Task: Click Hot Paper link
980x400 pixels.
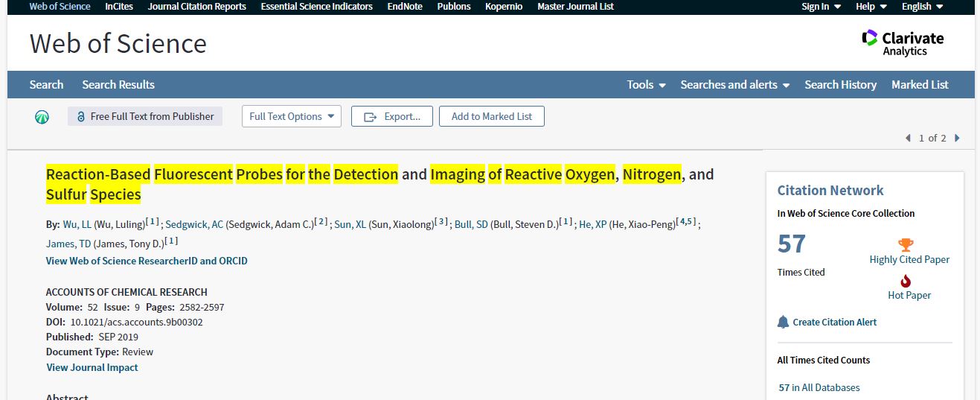Action: point(909,295)
